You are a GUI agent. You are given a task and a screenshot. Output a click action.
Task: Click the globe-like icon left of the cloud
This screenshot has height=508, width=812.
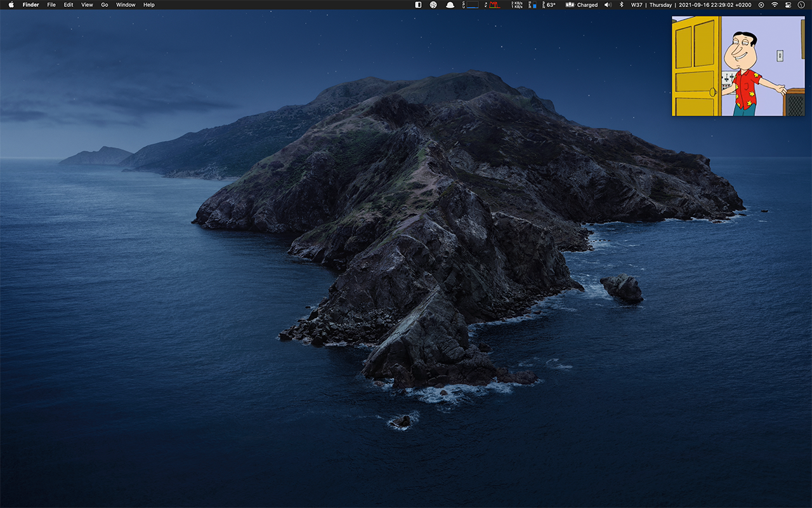click(433, 5)
